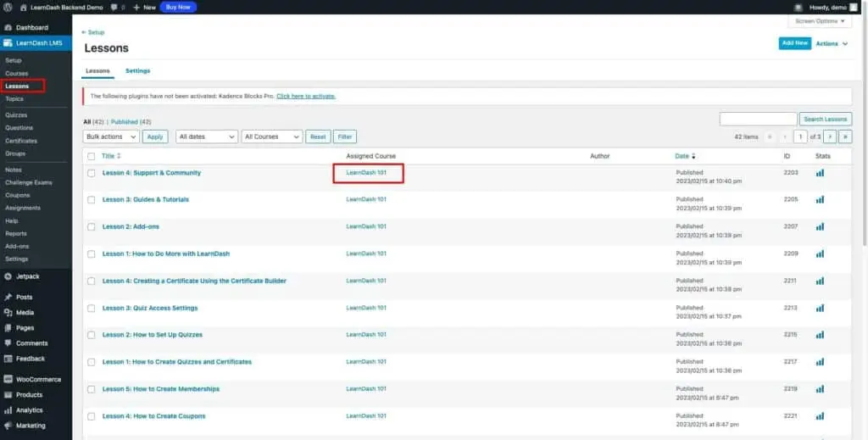Check the box for Lesson 3: Quiz Access Settings
868x440 pixels.
[92, 309]
